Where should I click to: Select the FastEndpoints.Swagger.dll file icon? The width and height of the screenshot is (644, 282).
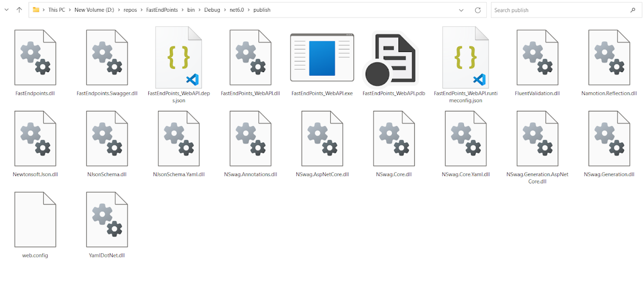click(x=107, y=58)
